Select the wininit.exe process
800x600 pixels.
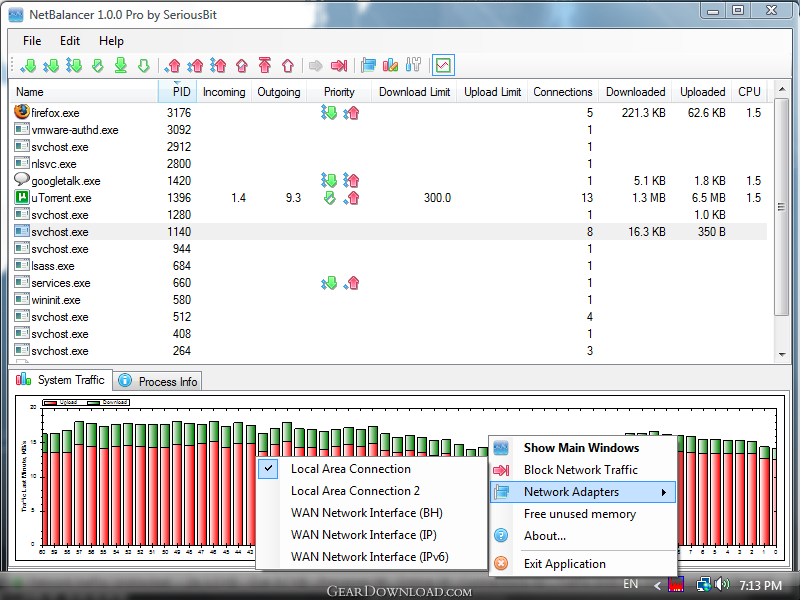click(389, 299)
